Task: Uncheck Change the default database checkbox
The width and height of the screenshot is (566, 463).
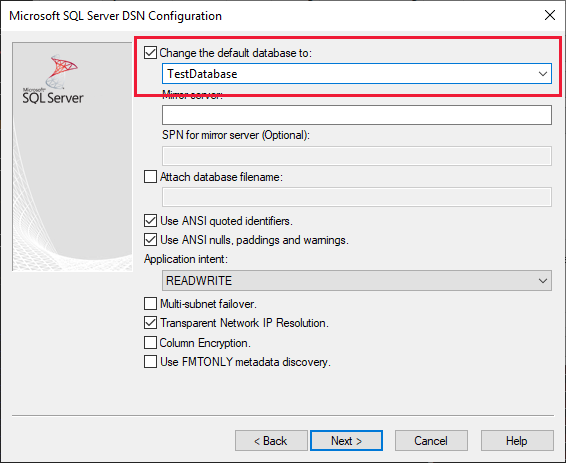Action: pyautogui.click(x=150, y=53)
